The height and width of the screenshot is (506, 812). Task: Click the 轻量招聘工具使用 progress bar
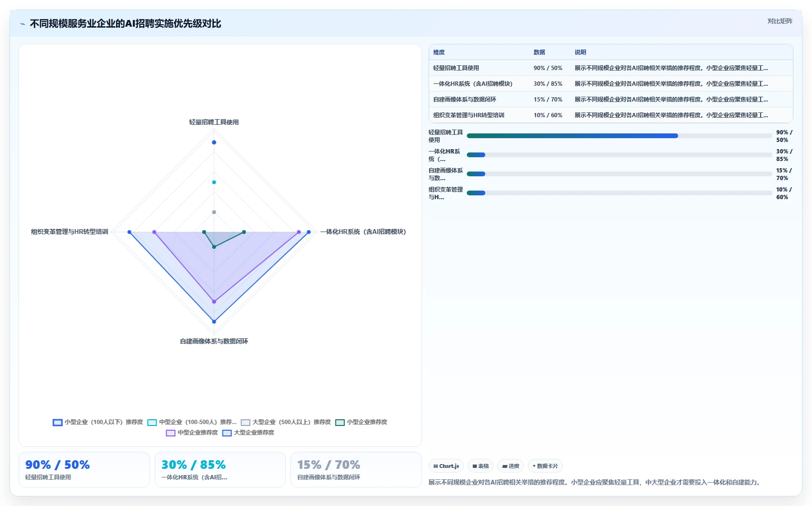coord(619,136)
